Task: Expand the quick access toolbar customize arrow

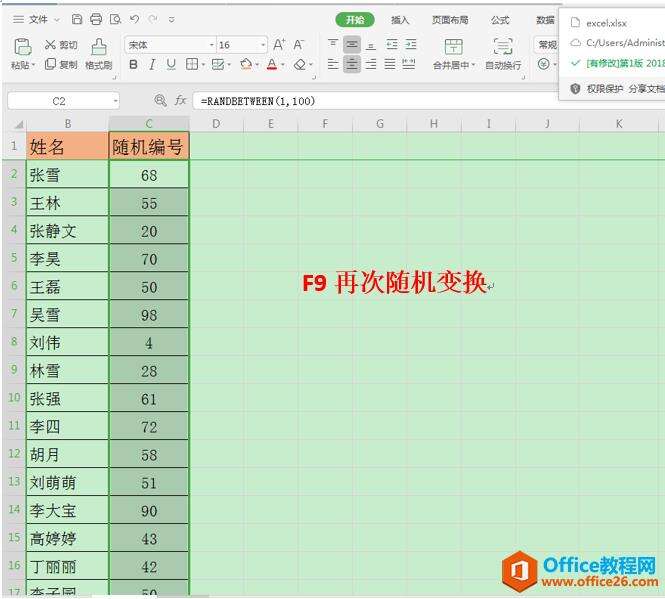Action: pos(171,20)
